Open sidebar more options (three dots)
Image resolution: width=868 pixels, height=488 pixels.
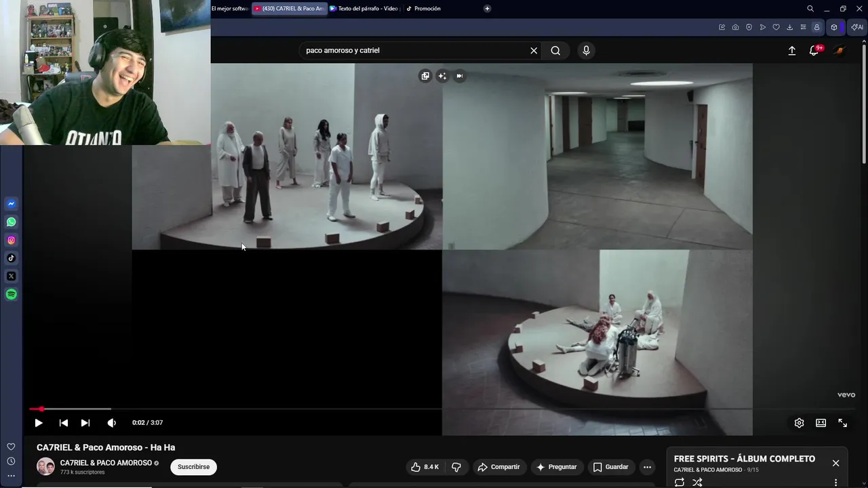click(x=11, y=476)
